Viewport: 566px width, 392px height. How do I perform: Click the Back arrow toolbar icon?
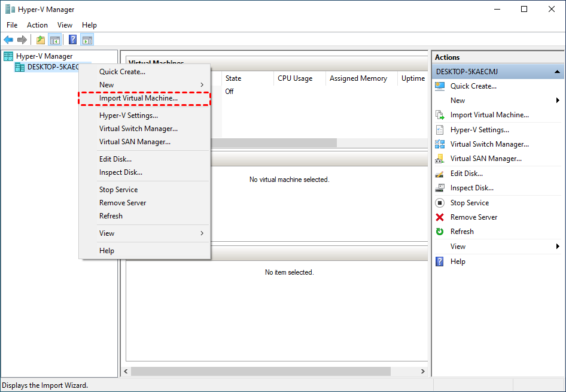pos(8,39)
